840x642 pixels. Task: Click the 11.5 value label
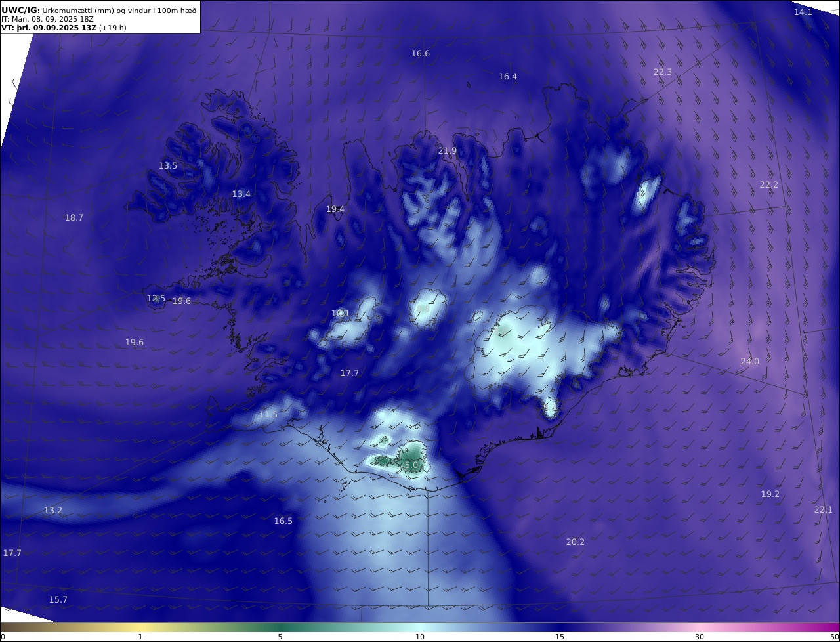coord(268,415)
